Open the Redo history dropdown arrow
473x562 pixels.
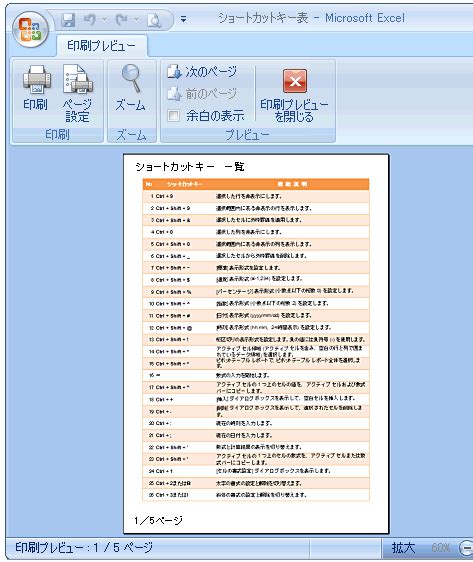pos(136,20)
